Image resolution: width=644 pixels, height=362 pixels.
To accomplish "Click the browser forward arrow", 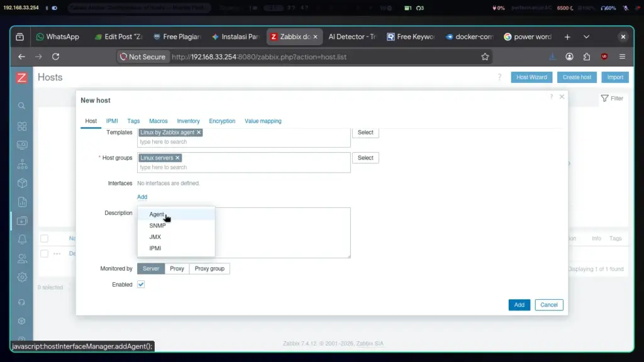I will coord(38,57).
